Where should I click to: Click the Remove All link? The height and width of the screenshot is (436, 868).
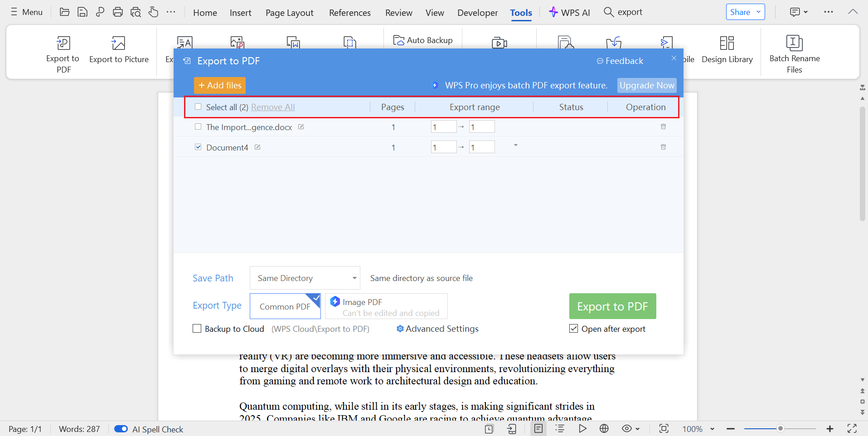pos(273,107)
